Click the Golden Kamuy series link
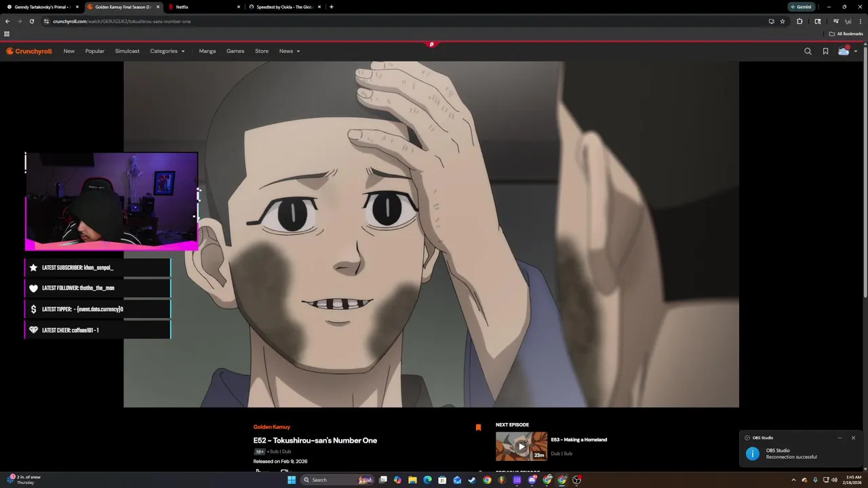 tap(271, 427)
